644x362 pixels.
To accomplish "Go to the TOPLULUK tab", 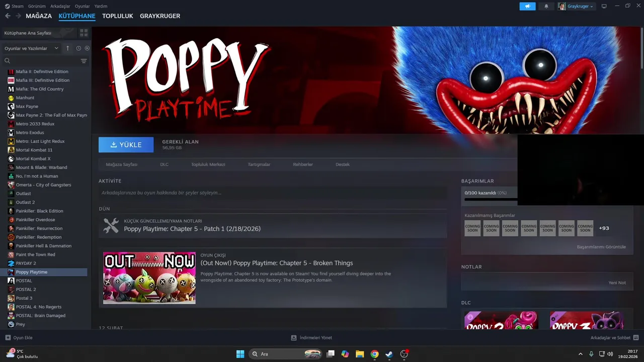I will click(117, 16).
